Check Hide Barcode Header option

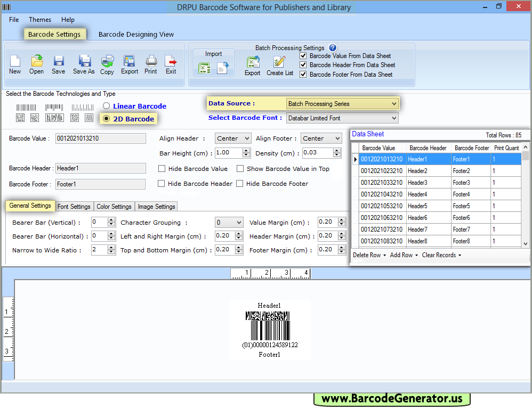161,183
